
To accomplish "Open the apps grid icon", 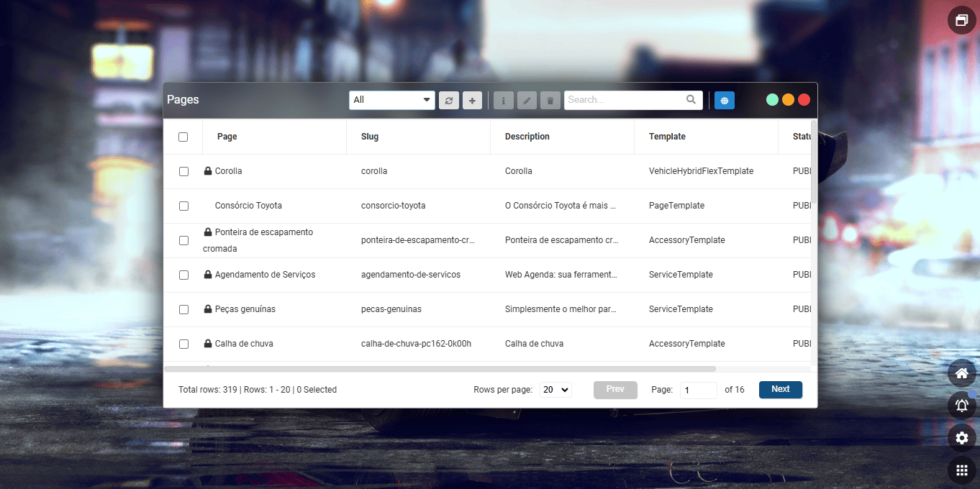I will [961, 470].
